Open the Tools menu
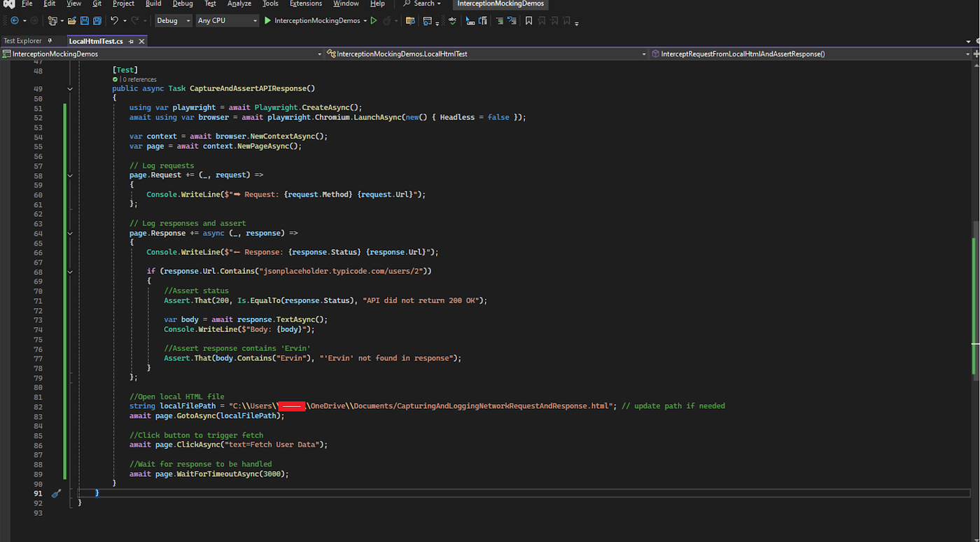The image size is (980, 542). pos(270,4)
